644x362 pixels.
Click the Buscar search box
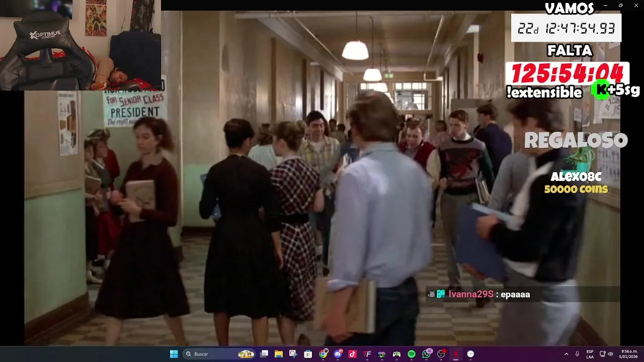pyautogui.click(x=219, y=354)
